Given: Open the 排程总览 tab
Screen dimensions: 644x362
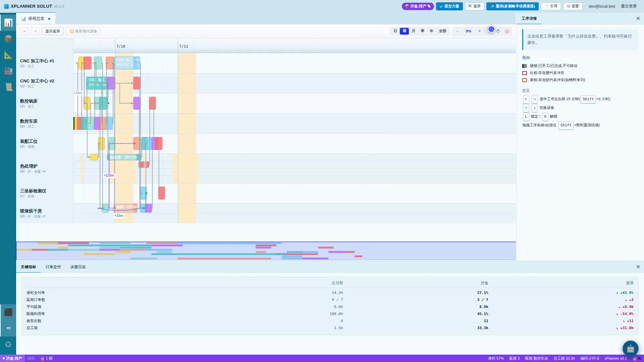Looking at the screenshot, I should point(36,18).
